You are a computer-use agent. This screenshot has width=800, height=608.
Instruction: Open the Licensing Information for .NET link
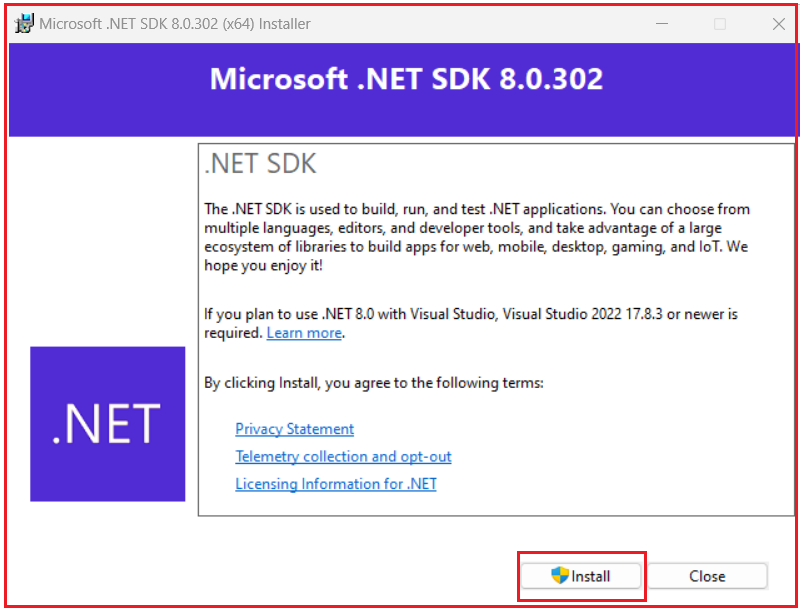[x=336, y=484]
